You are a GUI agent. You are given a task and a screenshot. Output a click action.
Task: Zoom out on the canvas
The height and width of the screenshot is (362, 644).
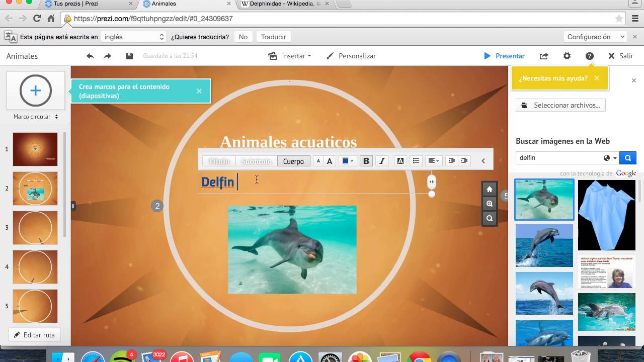[x=490, y=218]
